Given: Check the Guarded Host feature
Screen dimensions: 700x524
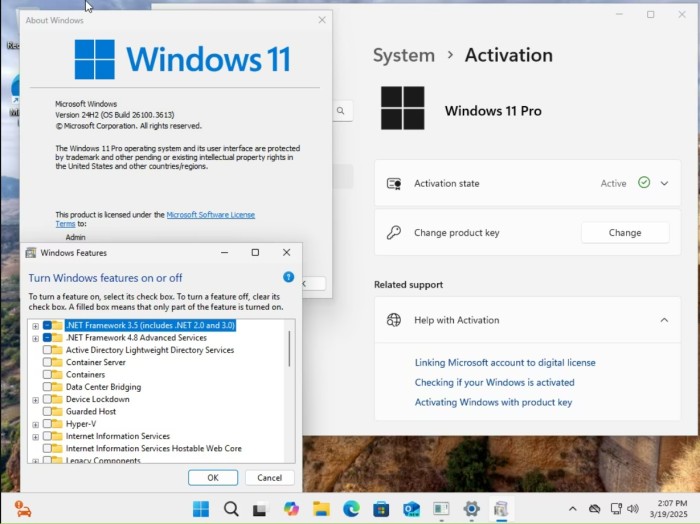Looking at the screenshot, I should point(47,412).
